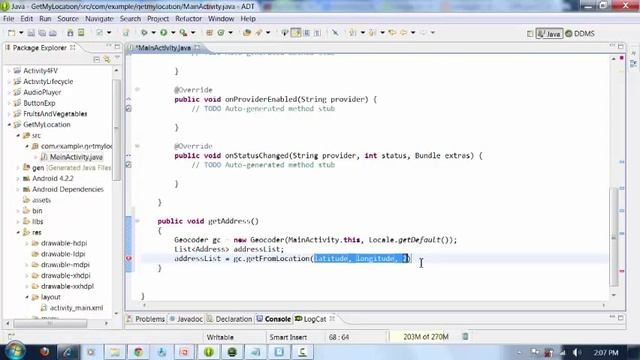Click the Windows Start button
Viewport: 640px width, 360px height.
(x=15, y=351)
